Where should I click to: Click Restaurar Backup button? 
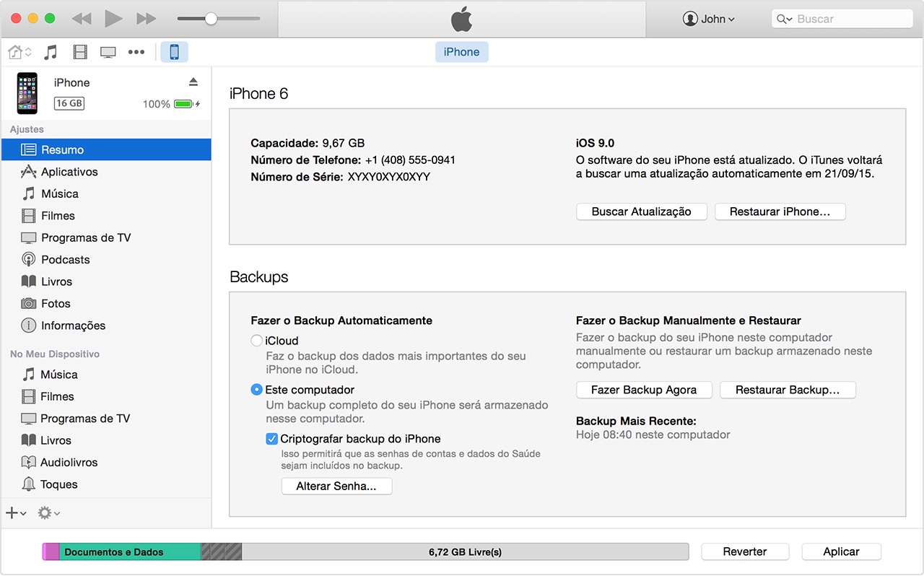788,390
